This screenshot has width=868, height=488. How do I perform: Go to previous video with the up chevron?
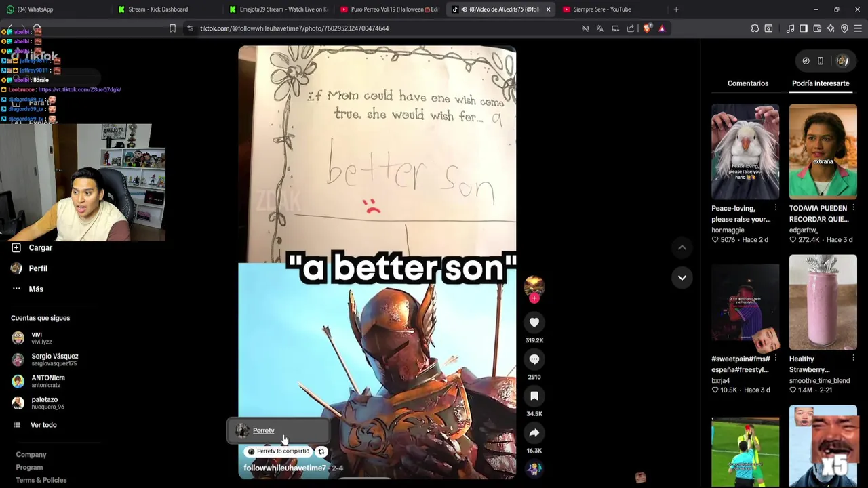(682, 248)
